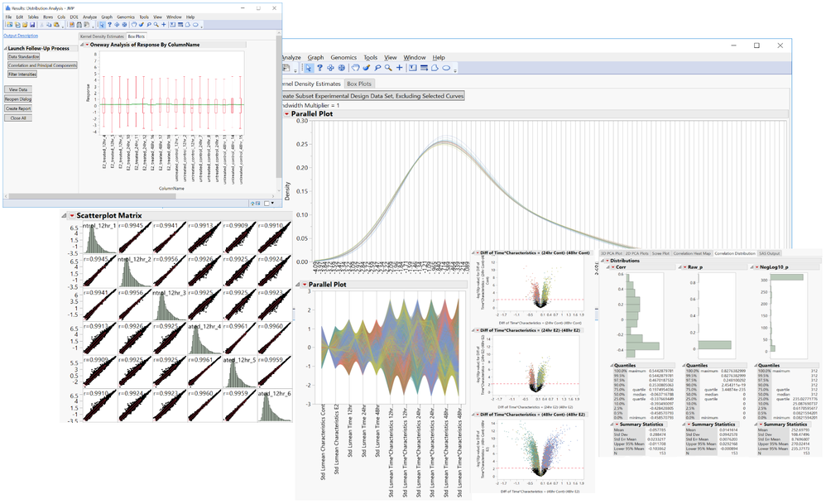Select the question mark help tool in large window

[x=319, y=68]
